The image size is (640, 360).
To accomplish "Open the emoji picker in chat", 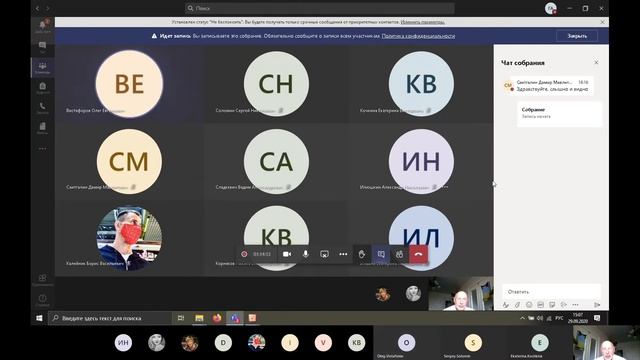I will tap(529, 305).
